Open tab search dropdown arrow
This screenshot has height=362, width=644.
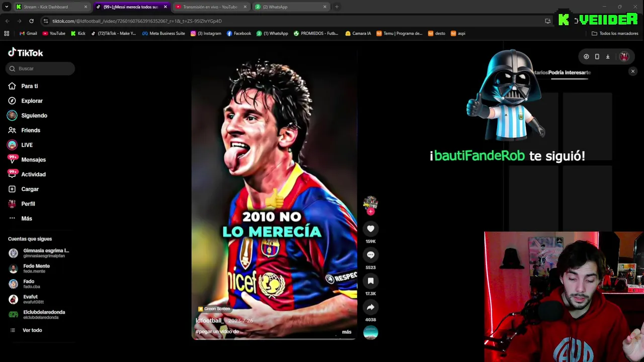coord(7,7)
